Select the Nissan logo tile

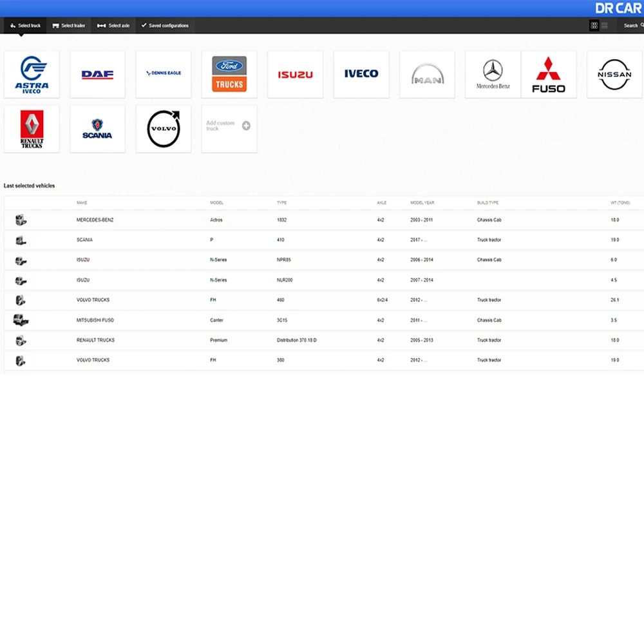(x=614, y=74)
